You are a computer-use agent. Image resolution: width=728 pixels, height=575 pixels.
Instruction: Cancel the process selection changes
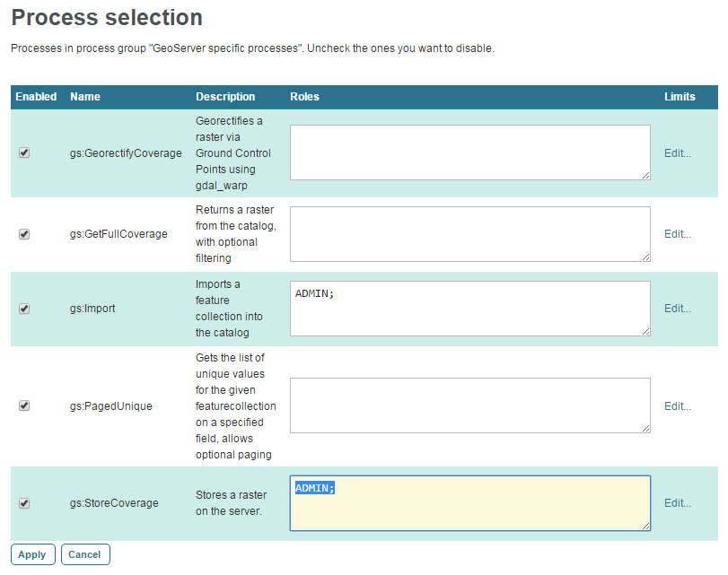[x=85, y=554]
